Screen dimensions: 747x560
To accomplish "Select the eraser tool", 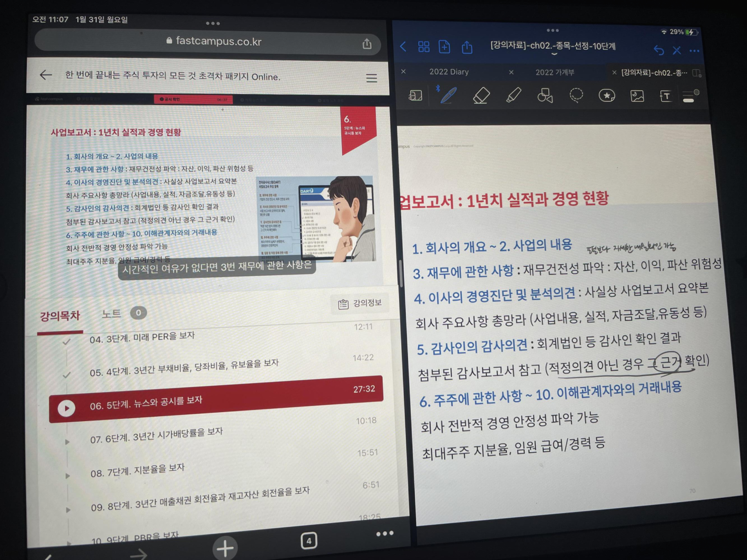I will tap(481, 96).
